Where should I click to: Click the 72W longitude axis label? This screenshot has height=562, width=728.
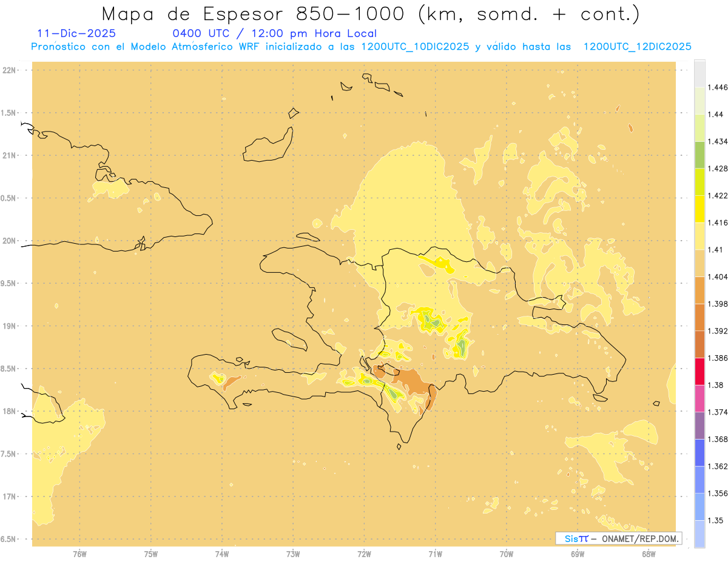(x=364, y=553)
